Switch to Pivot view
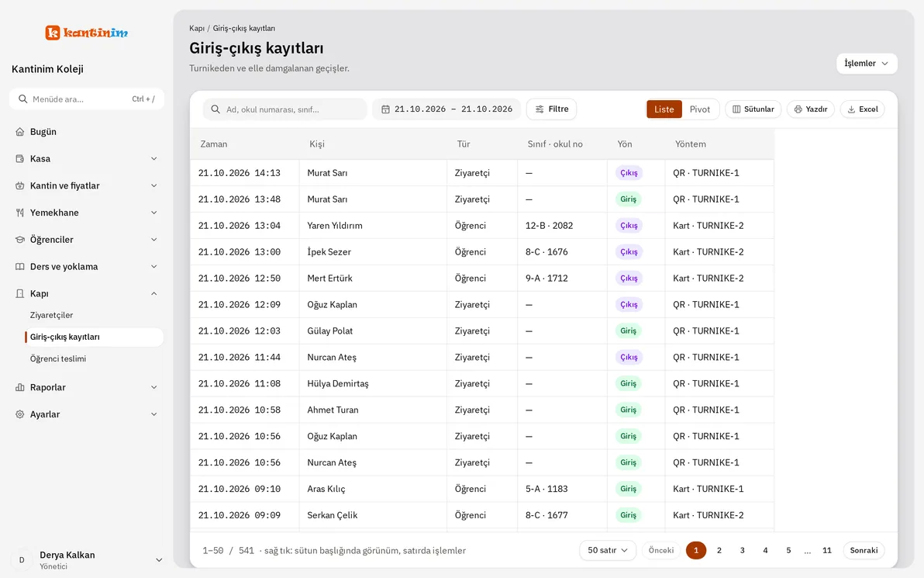This screenshot has height=578, width=924. click(x=699, y=109)
